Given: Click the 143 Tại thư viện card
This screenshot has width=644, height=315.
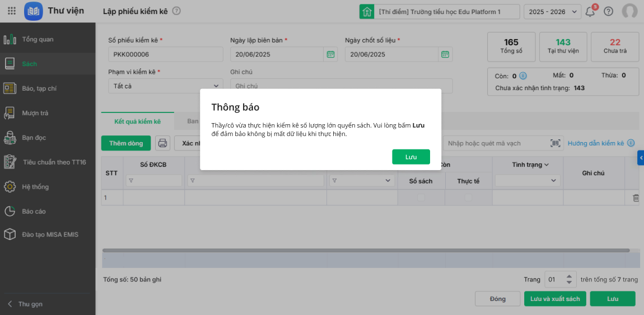Looking at the screenshot, I should point(563,46).
